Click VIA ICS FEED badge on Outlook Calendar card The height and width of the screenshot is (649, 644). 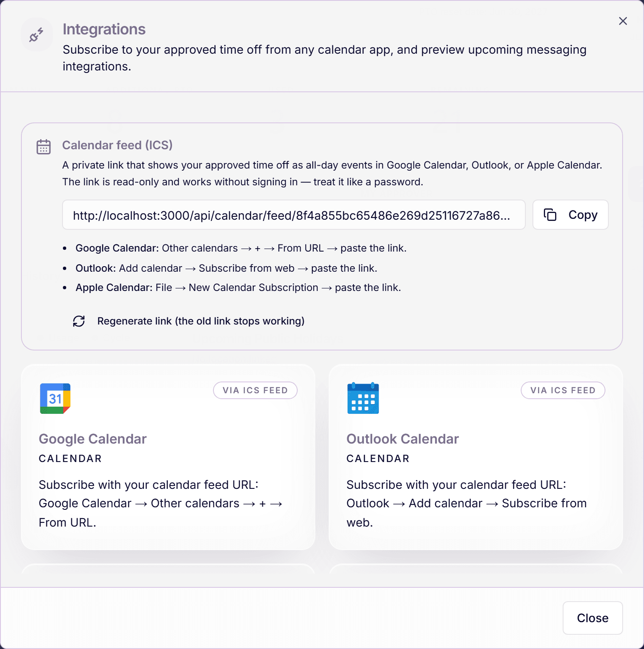pos(563,390)
